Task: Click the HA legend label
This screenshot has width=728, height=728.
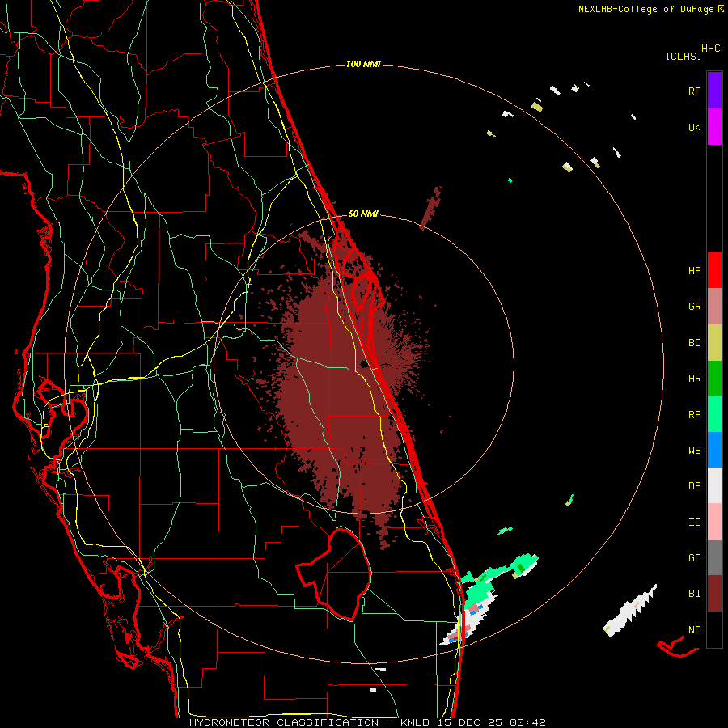Action: pos(694,271)
